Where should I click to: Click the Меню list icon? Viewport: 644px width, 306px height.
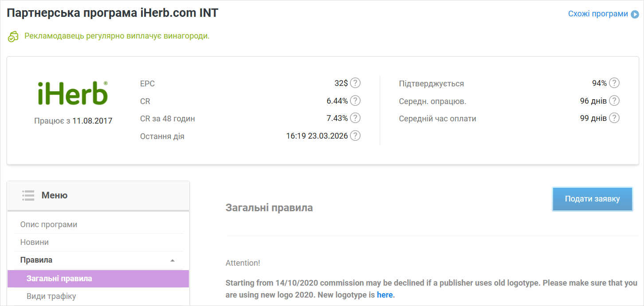pos(28,195)
